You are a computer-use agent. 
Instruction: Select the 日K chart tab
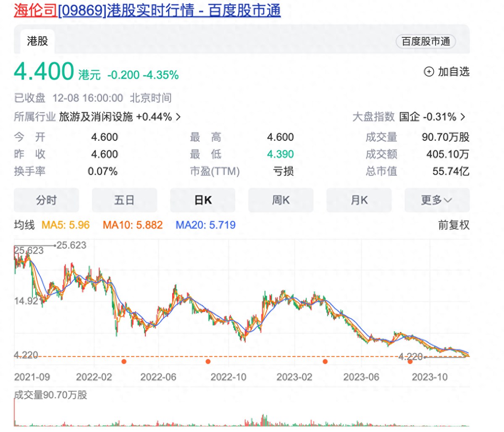coord(202,200)
